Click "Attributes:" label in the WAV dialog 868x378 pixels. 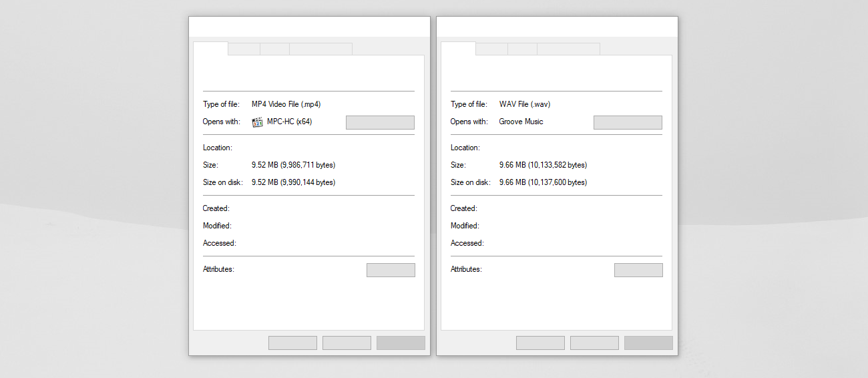tap(466, 269)
